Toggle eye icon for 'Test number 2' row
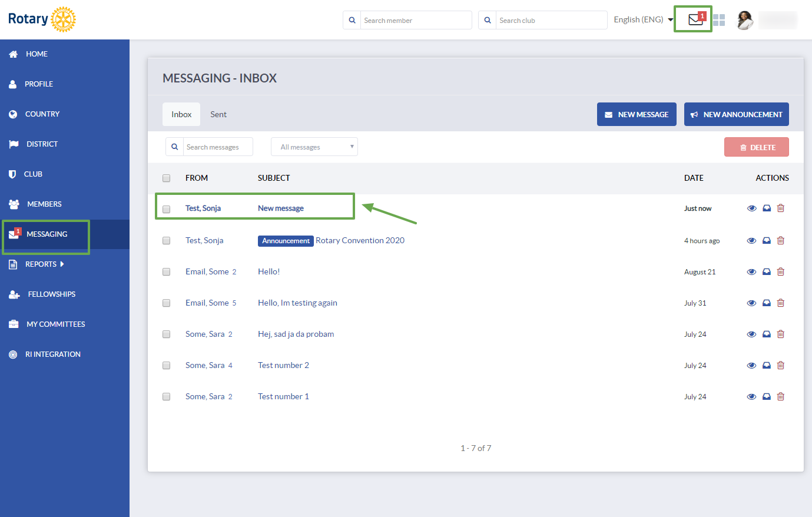The image size is (812, 517). [x=751, y=365]
